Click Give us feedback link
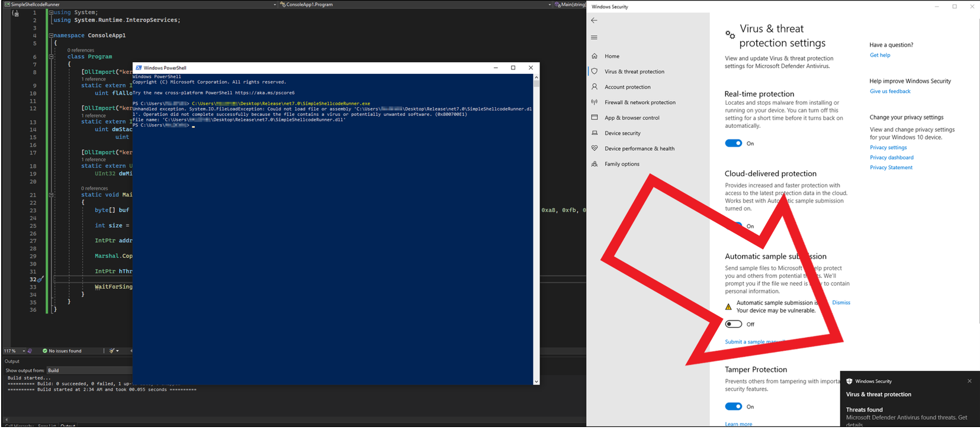 click(890, 91)
